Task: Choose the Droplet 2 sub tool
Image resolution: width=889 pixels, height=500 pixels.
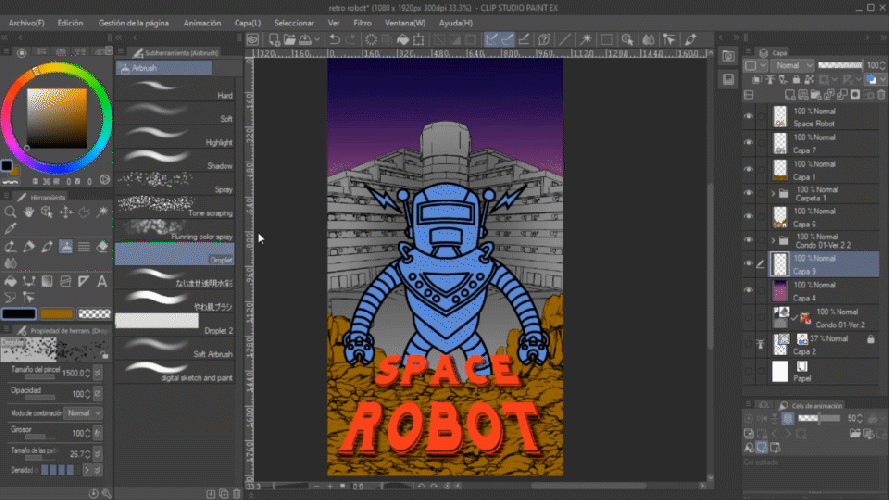Action: pos(175,324)
